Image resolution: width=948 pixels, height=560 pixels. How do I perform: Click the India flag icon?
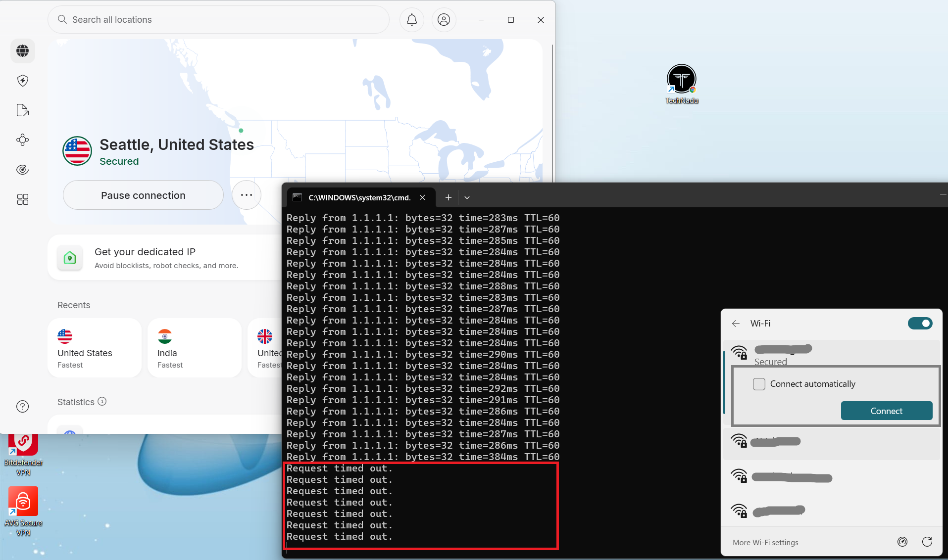click(x=165, y=336)
